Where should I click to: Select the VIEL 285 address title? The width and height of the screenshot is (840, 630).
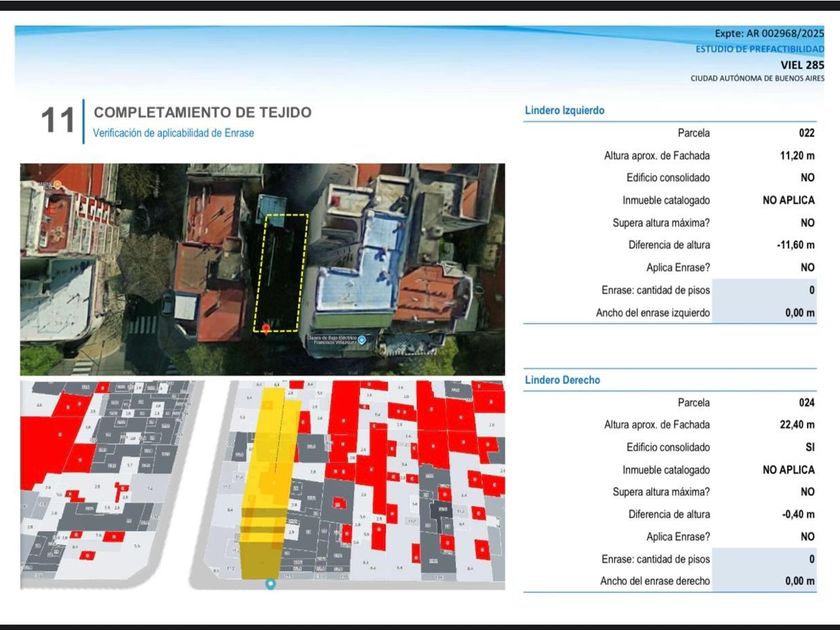(x=802, y=65)
